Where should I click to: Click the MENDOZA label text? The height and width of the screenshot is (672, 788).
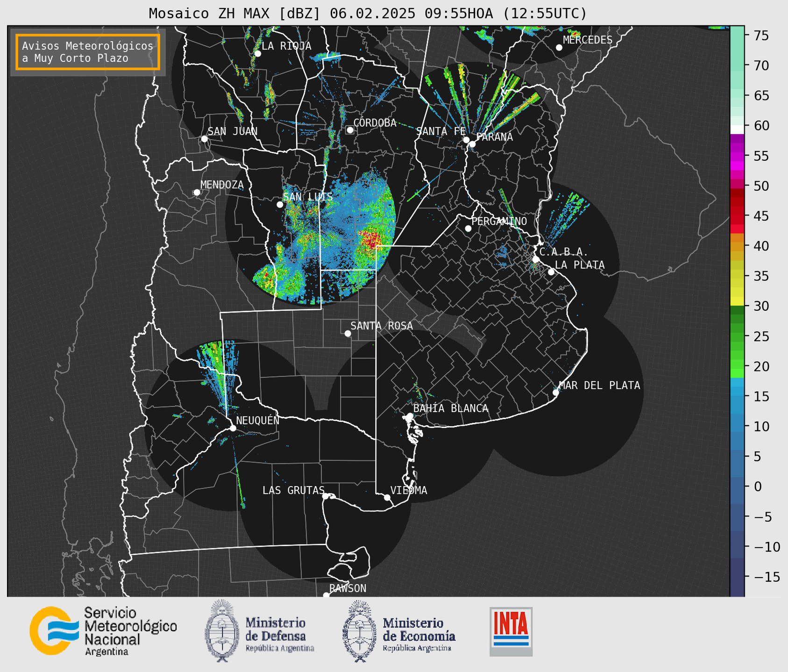click(222, 185)
